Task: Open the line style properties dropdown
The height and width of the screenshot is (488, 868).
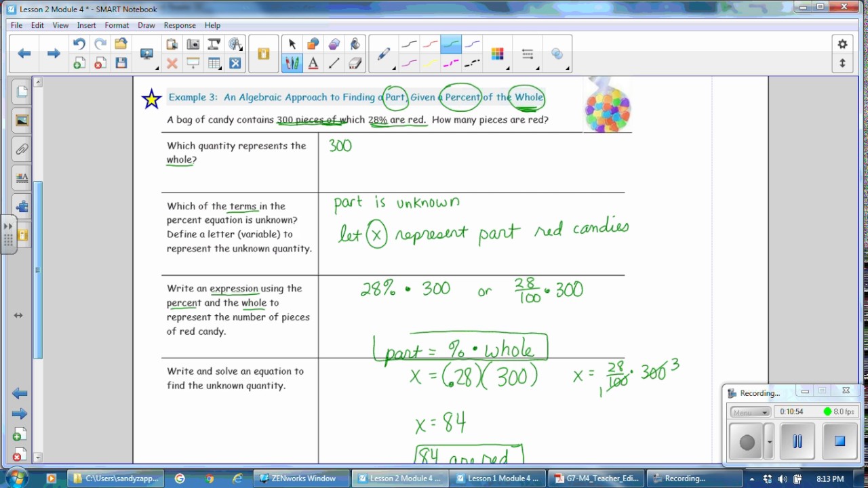Action: [x=529, y=55]
